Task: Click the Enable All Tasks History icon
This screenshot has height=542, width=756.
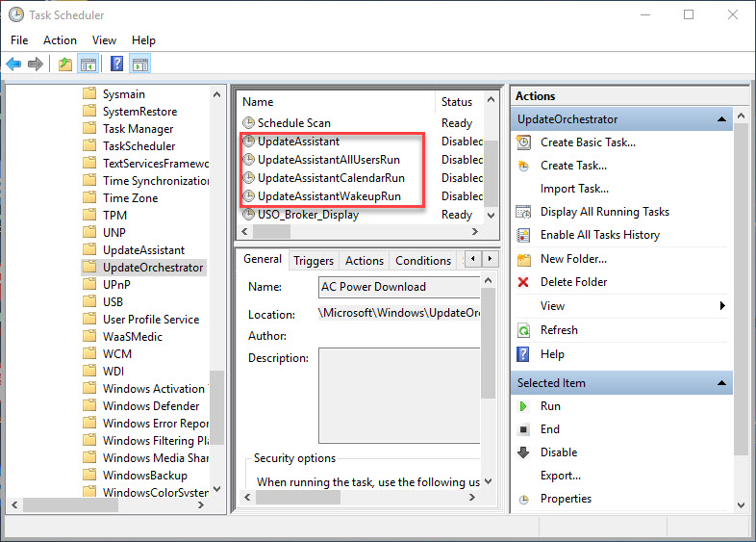Action: (x=523, y=235)
